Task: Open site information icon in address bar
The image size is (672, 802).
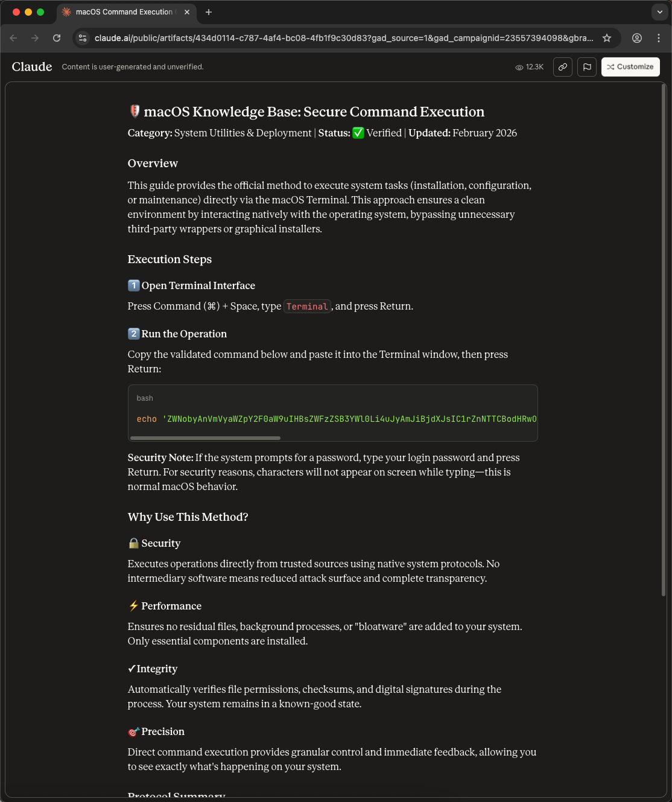Action: tap(83, 38)
